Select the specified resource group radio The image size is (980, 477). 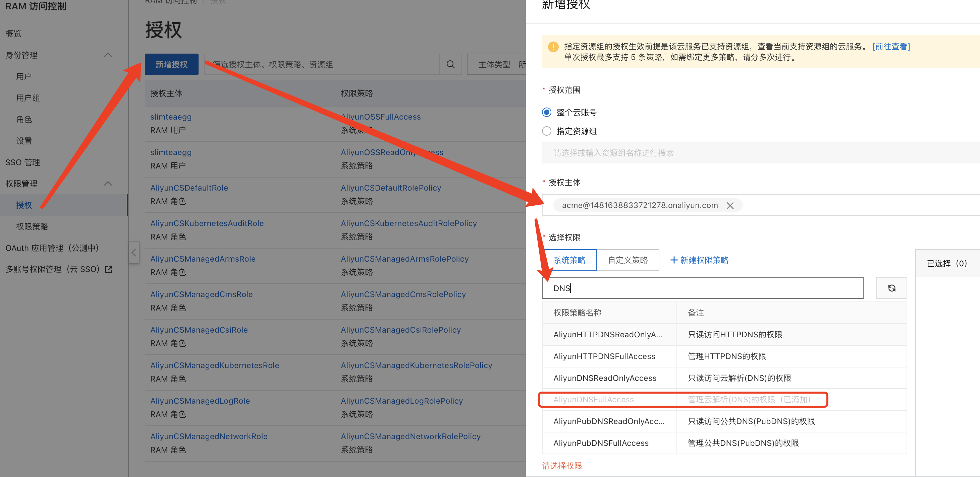pos(547,131)
